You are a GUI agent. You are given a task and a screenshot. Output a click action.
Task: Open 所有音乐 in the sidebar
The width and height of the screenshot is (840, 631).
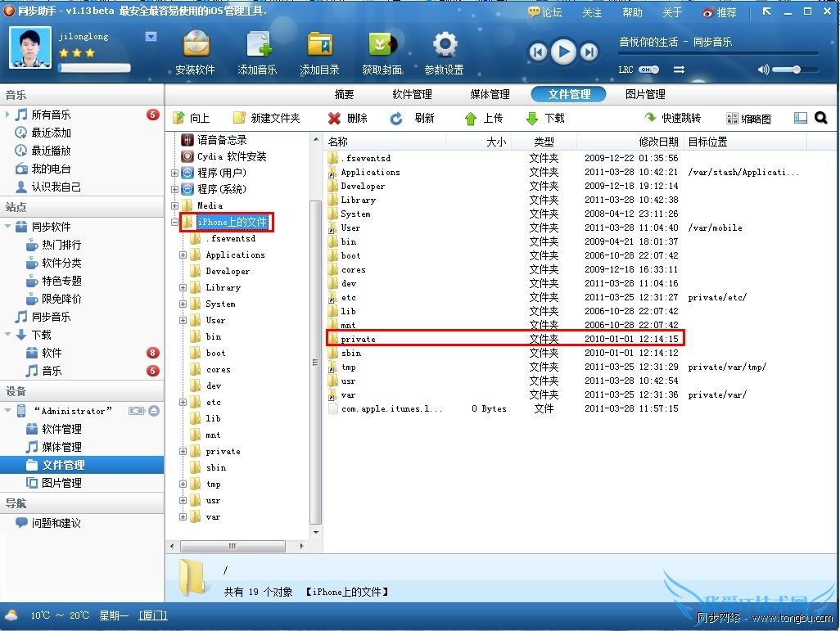[x=51, y=115]
